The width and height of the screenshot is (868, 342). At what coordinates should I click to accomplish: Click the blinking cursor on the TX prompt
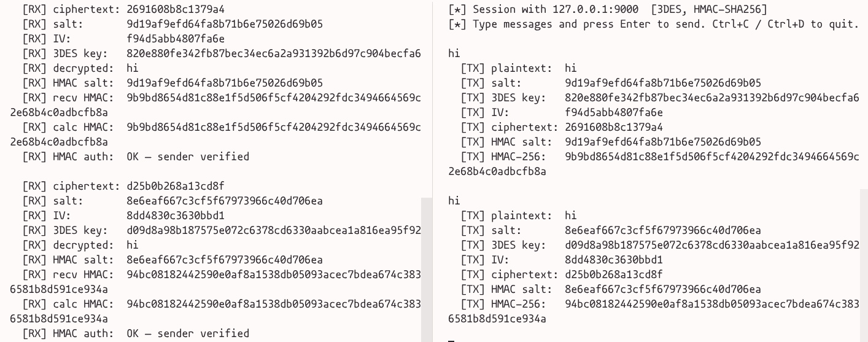[451, 339]
